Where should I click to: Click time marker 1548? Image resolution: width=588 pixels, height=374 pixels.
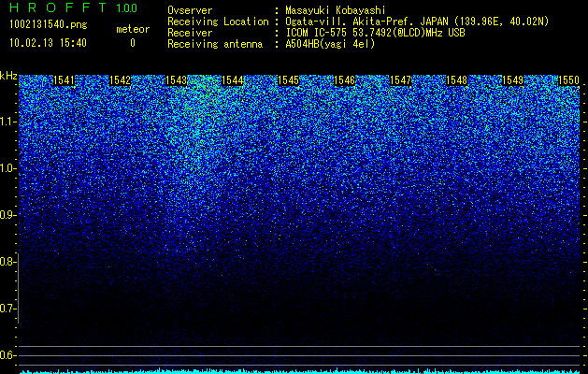pyautogui.click(x=457, y=80)
